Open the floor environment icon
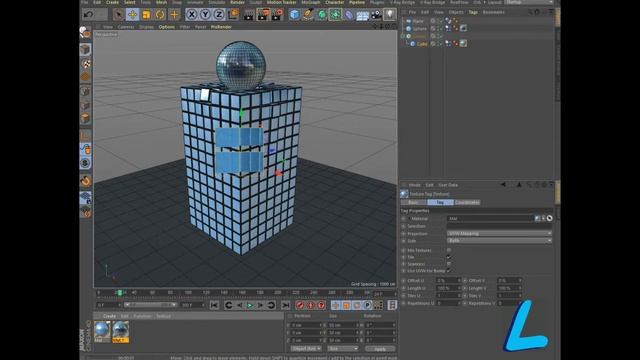Image resolution: width=640 pixels, height=360 pixels. tap(362, 15)
